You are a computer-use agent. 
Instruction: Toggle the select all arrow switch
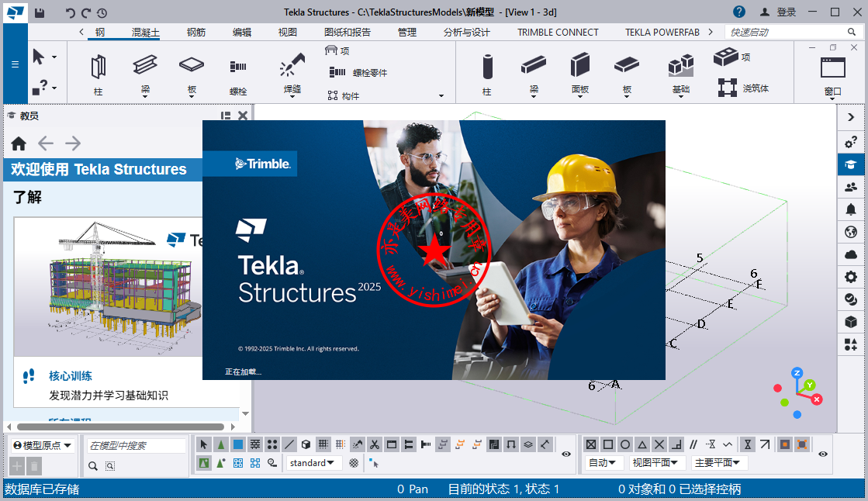pos(204,444)
